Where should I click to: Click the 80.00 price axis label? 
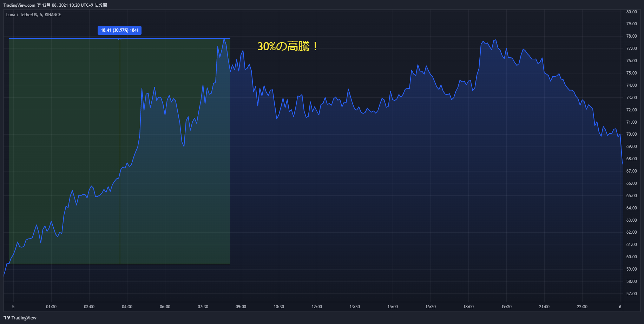[631, 12]
